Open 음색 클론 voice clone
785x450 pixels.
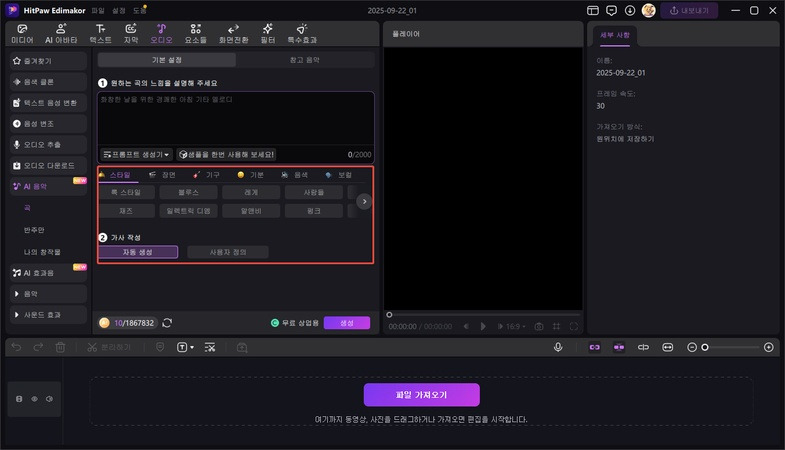point(48,82)
